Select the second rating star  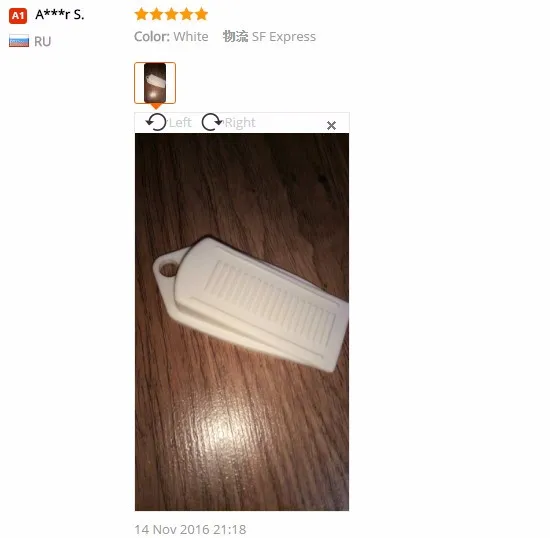tap(156, 14)
